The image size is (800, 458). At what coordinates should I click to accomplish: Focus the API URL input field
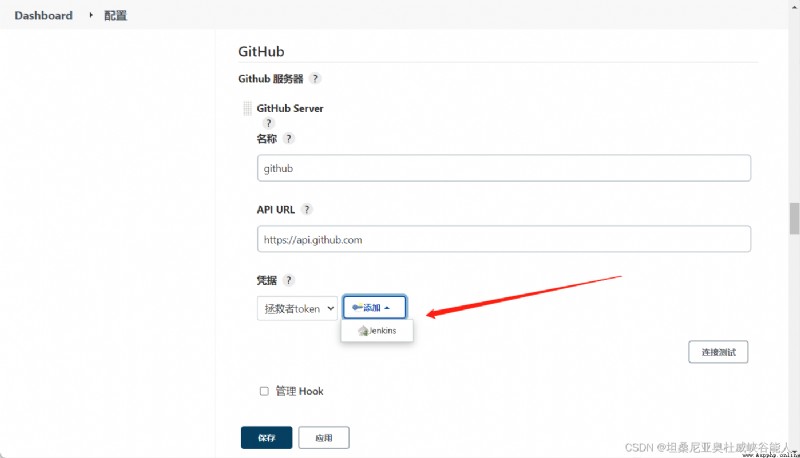click(504, 239)
